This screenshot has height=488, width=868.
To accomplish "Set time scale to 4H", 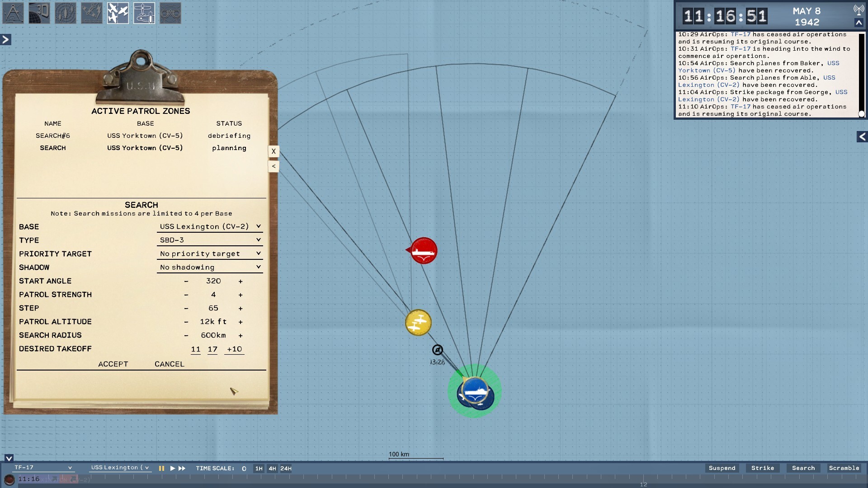I will [272, 469].
